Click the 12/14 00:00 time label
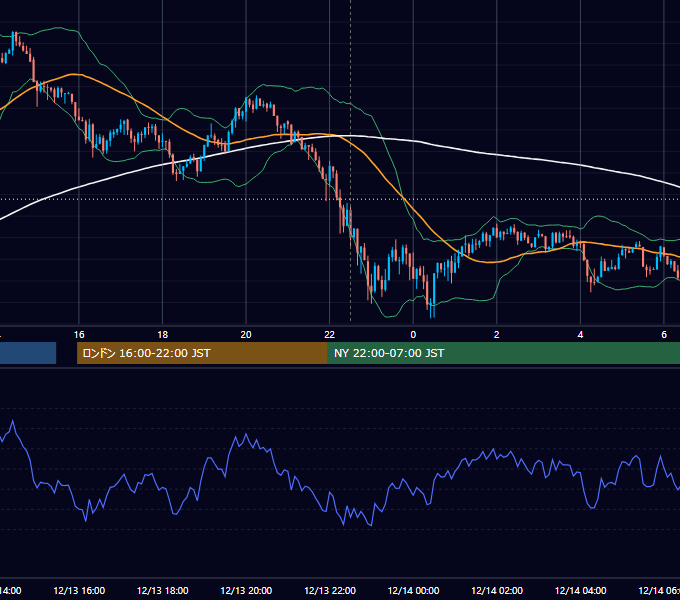The image size is (680, 600). coord(413,590)
